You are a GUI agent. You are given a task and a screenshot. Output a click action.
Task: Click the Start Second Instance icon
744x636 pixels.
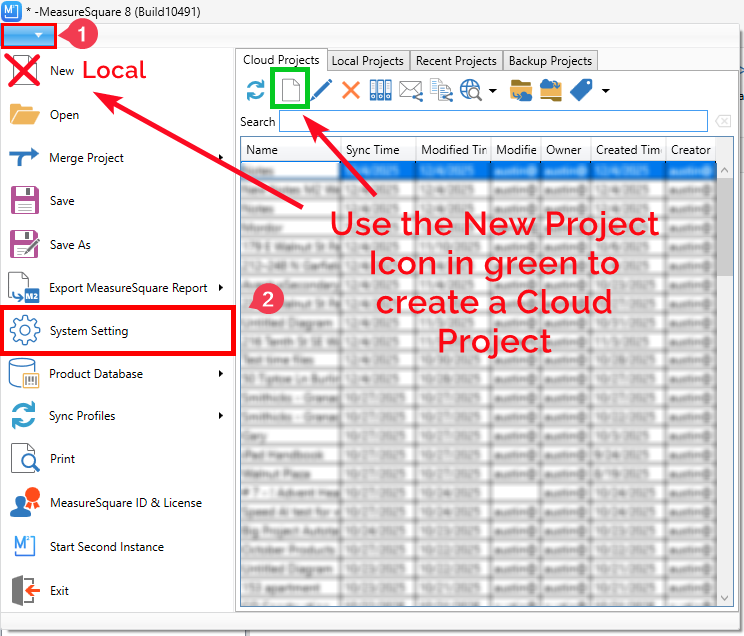pyautogui.click(x=25, y=546)
